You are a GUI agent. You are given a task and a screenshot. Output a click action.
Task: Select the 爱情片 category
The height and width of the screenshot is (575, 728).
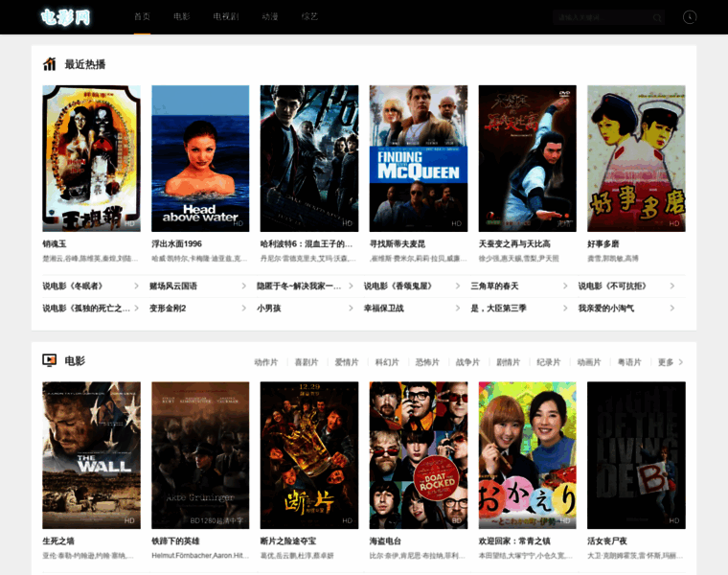(x=347, y=362)
